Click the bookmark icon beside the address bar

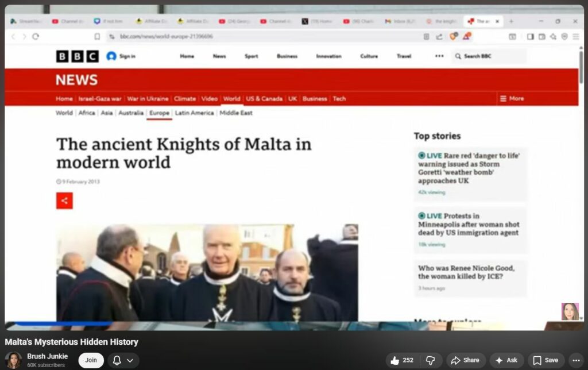[97, 36]
